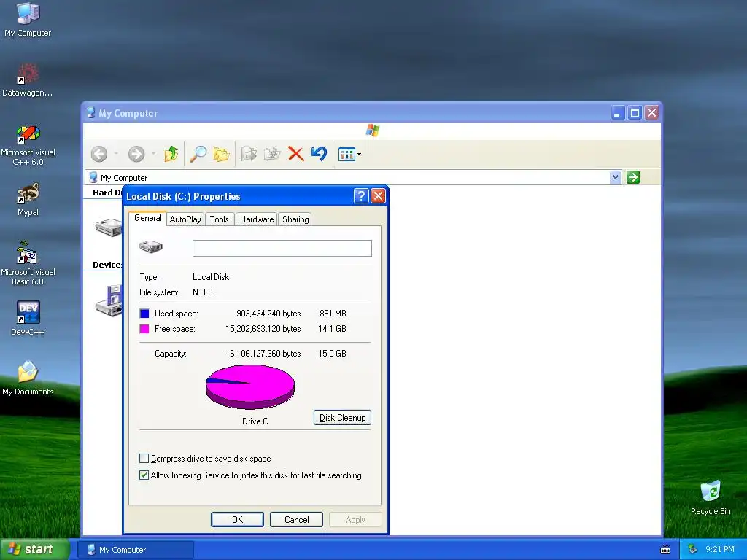Open the Back button history dropdown arrow
Viewport: 747px width, 560px height.
click(x=116, y=154)
